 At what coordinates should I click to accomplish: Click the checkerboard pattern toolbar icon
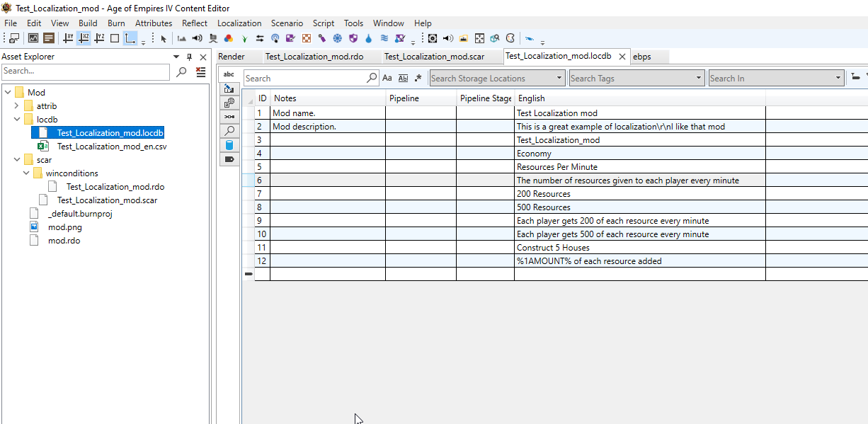point(307,38)
